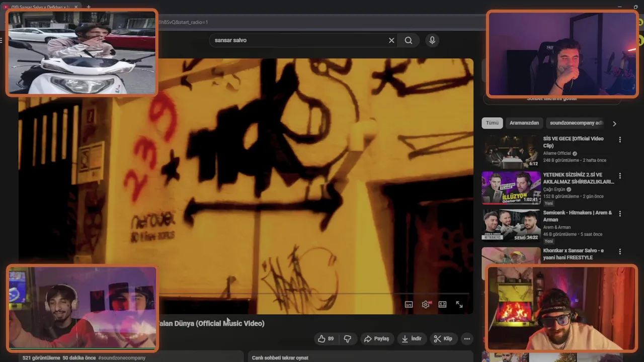Open the Semicenk Hitmakers thumbnail

coord(511,225)
